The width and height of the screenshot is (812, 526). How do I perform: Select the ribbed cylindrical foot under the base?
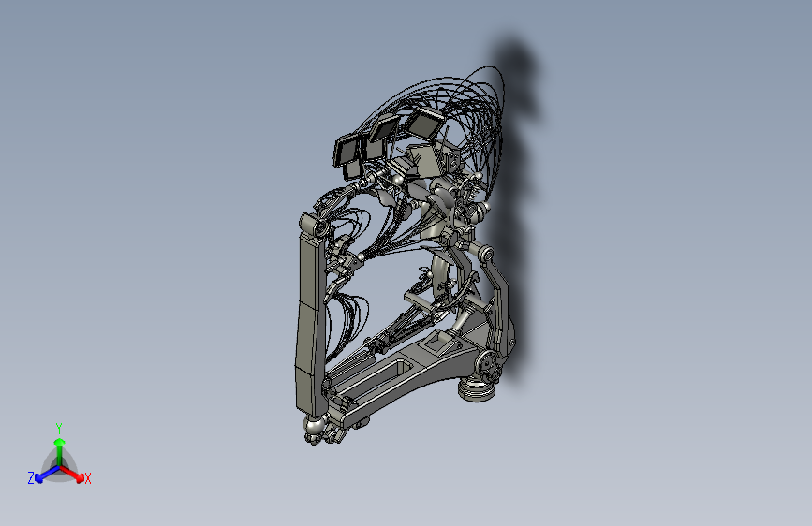[477, 389]
